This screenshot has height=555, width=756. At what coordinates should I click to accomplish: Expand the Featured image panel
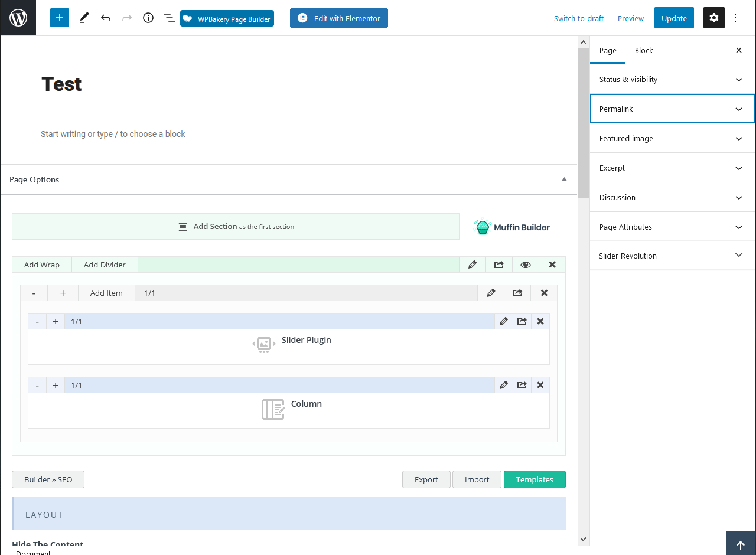tap(673, 138)
